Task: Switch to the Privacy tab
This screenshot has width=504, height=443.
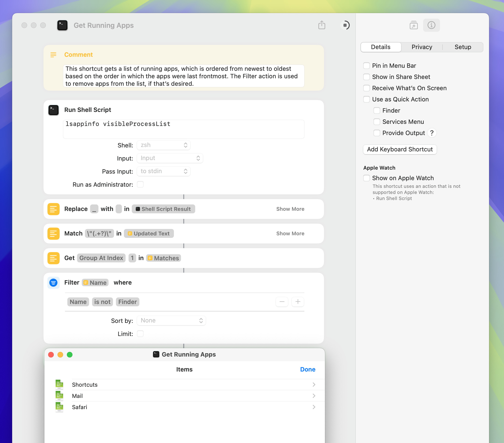Action: point(422,47)
